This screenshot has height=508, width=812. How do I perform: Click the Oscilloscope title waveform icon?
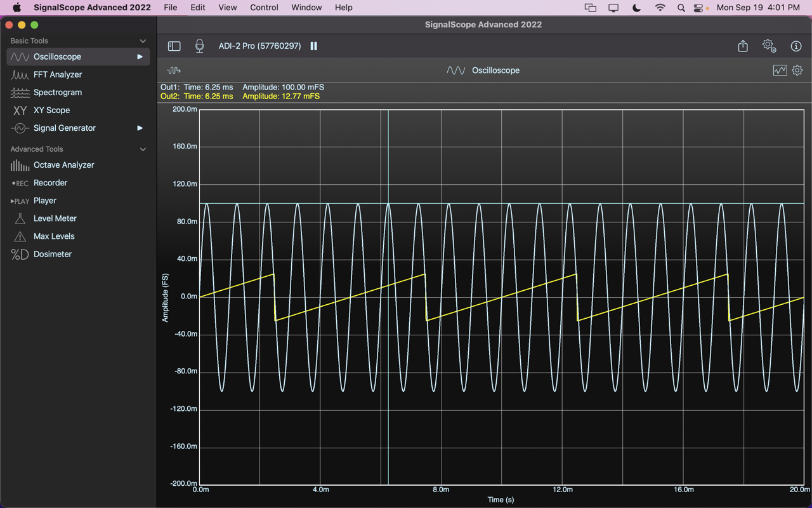[x=455, y=70]
